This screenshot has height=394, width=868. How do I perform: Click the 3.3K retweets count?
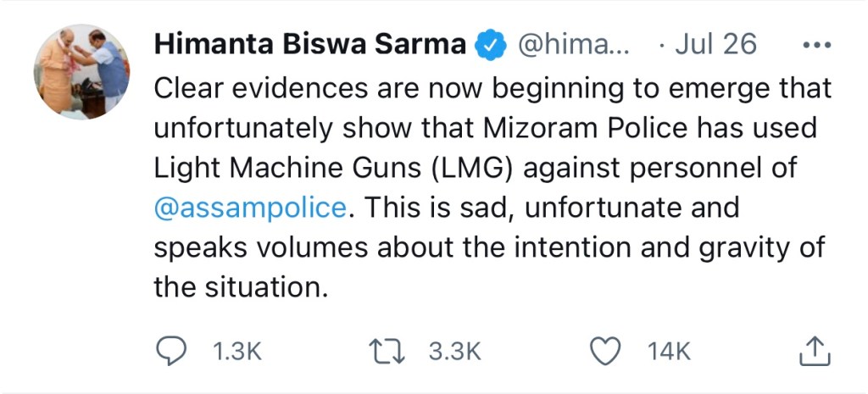pos(455,351)
